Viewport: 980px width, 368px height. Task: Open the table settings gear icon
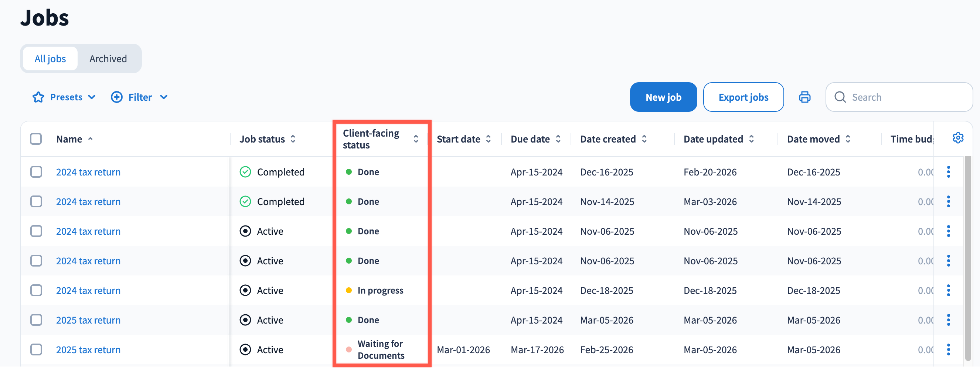click(x=957, y=138)
